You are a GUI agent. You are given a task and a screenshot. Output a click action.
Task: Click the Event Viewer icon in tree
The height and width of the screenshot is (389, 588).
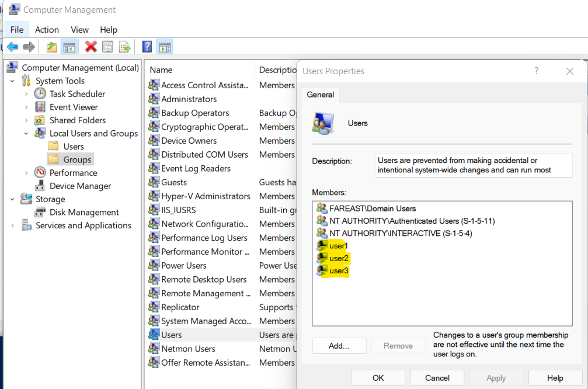40,107
